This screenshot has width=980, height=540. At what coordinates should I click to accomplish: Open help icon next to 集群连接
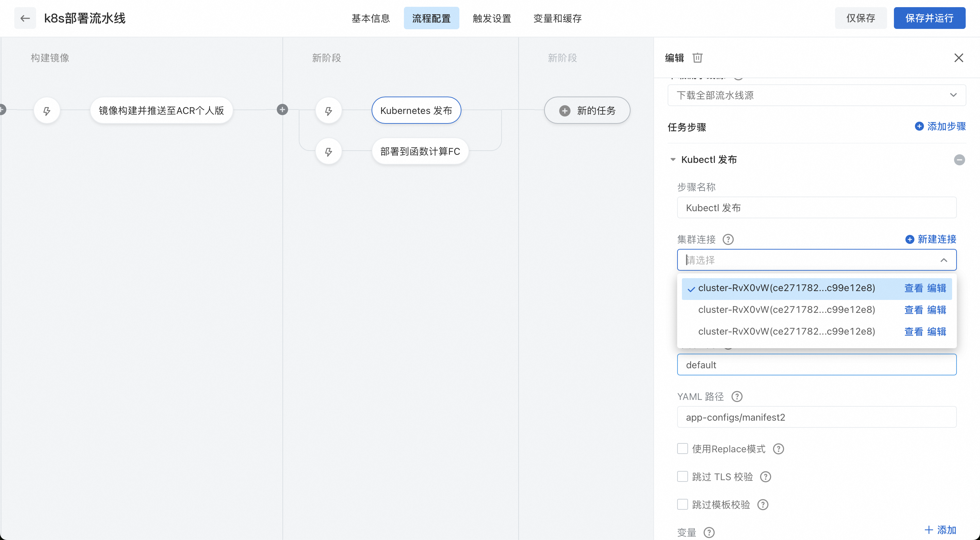728,240
